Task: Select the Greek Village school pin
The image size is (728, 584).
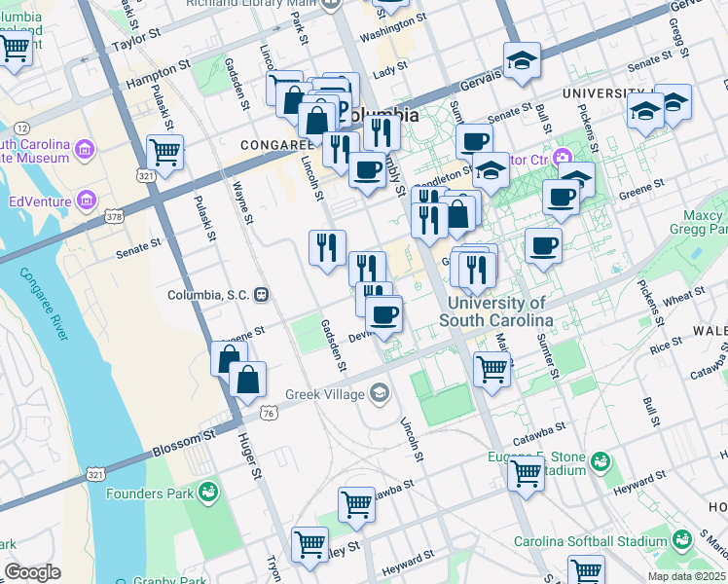Action: tap(380, 394)
